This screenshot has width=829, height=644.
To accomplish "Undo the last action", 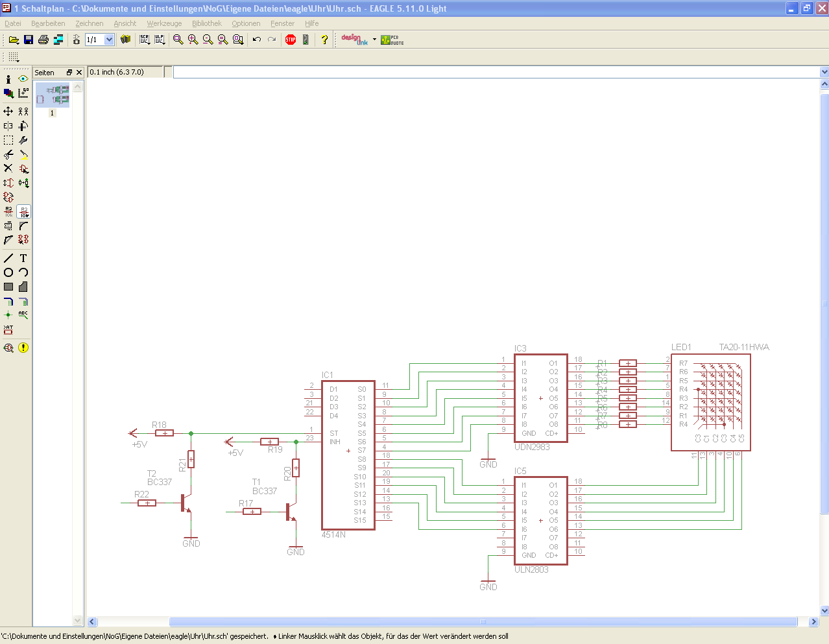I will click(x=257, y=40).
